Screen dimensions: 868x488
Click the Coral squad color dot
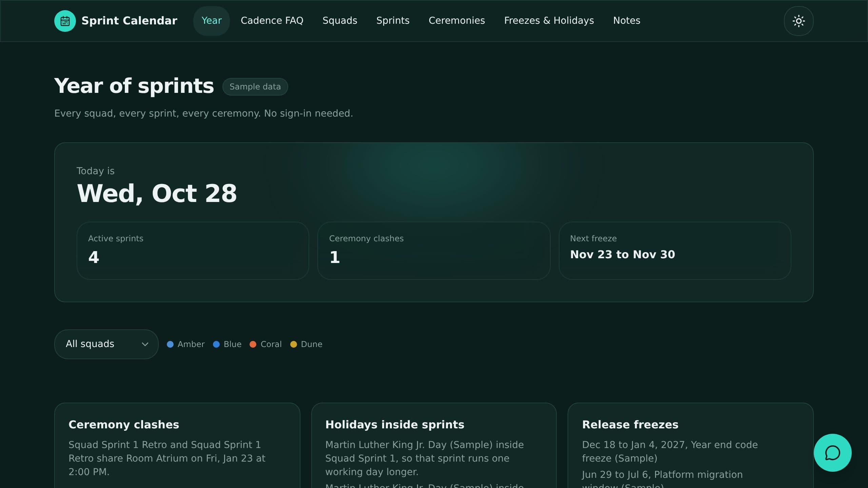click(x=253, y=344)
